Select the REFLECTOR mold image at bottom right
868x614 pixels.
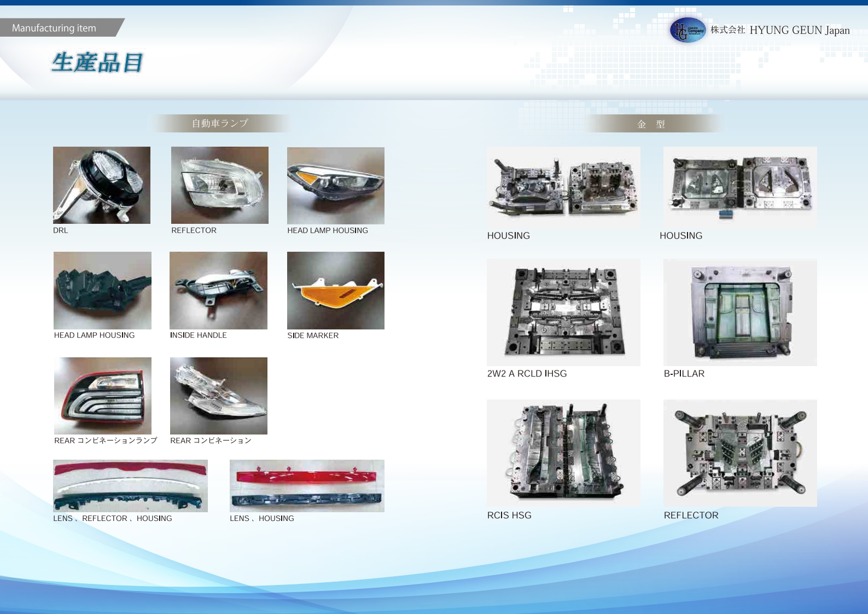pyautogui.click(x=740, y=453)
